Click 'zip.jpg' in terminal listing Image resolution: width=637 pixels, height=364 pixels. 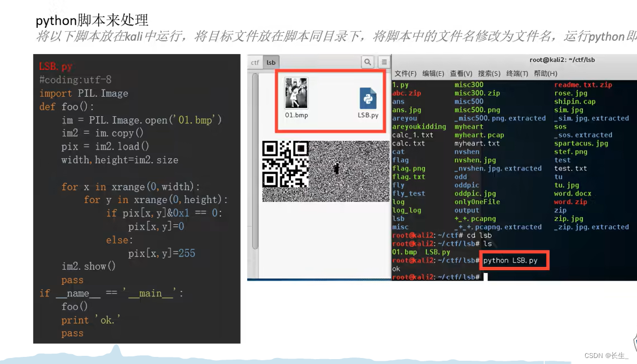568,218
